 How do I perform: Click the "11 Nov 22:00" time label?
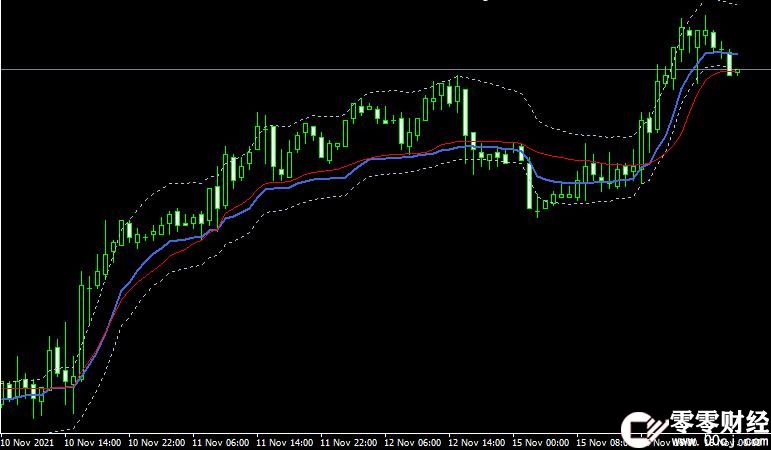[x=349, y=443]
